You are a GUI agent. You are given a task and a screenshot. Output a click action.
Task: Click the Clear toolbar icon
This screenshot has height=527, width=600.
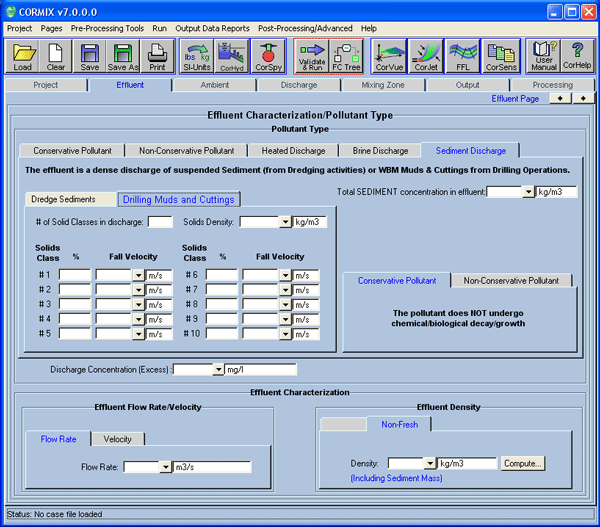click(55, 57)
